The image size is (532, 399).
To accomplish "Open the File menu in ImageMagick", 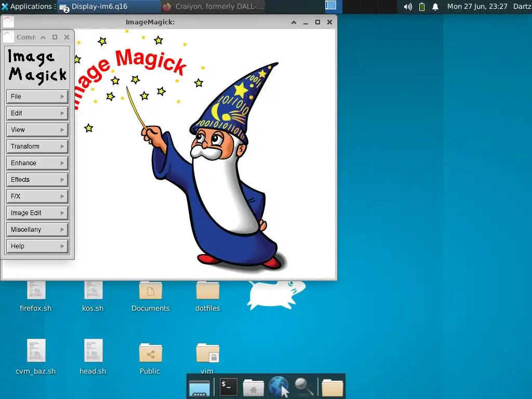I will click(x=37, y=97).
